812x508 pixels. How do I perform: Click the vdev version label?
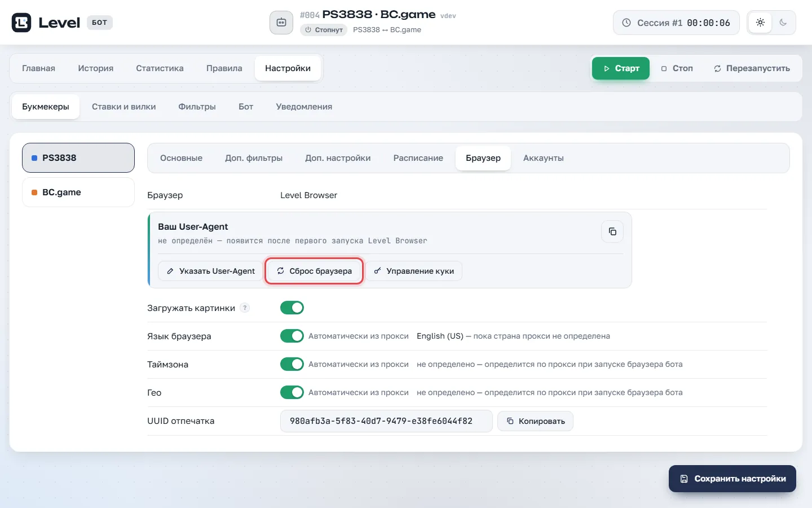click(x=448, y=16)
